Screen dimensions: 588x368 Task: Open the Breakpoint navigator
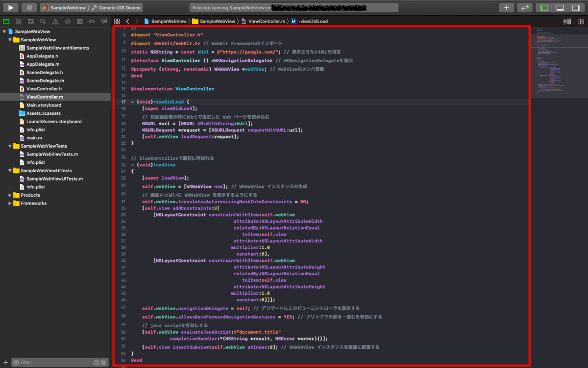[x=92, y=21]
